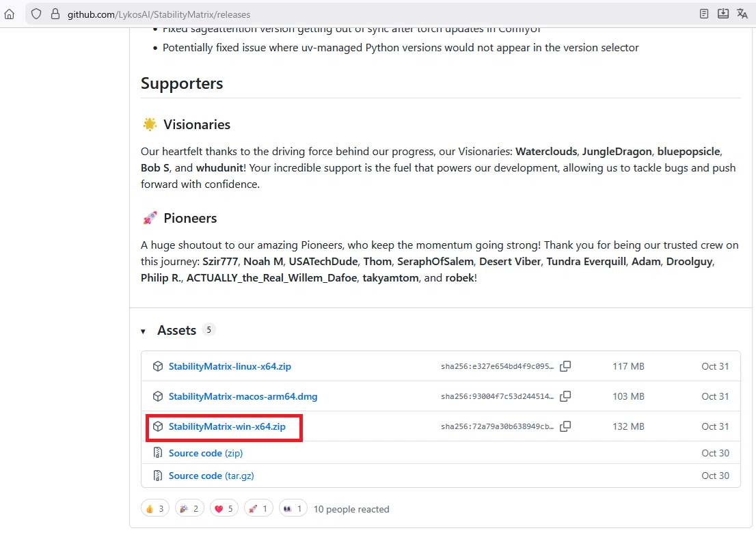Toggle the eyes reaction

click(293, 508)
